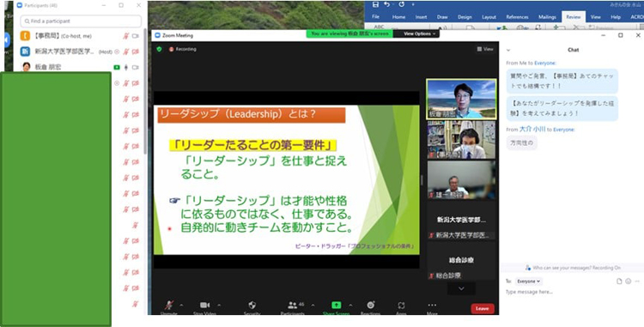Switch to the Design tab in Word
The width and height of the screenshot is (644, 327).
[x=465, y=17]
